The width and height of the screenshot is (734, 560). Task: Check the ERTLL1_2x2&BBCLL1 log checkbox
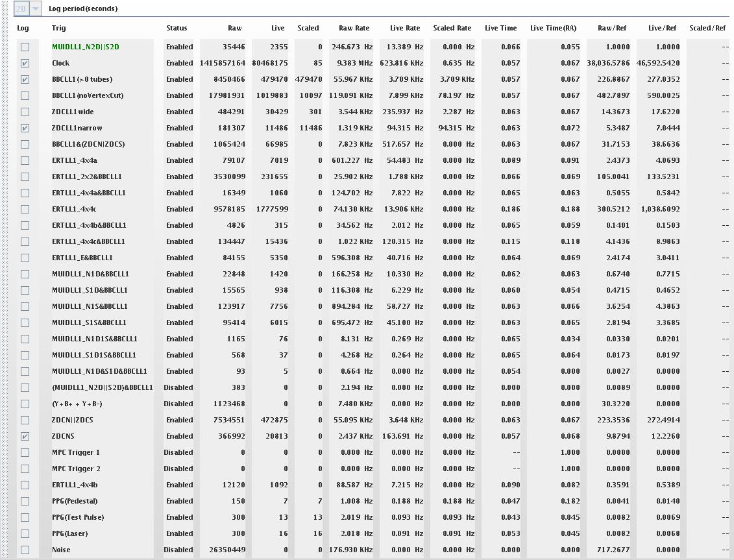tap(25, 177)
